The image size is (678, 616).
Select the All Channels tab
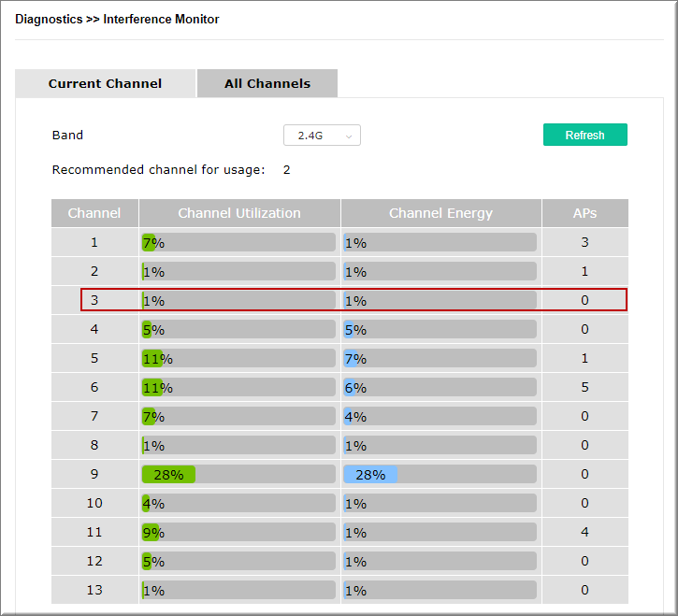click(267, 83)
